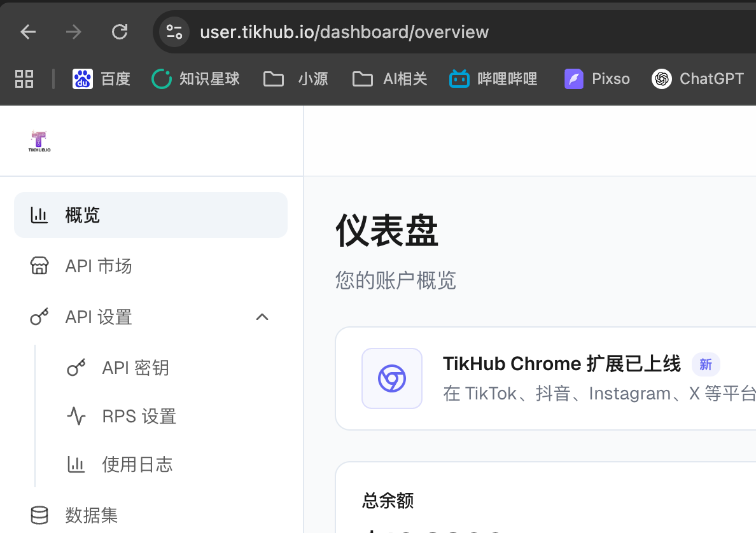Collapse the API 设置 section chevron

pos(262,317)
